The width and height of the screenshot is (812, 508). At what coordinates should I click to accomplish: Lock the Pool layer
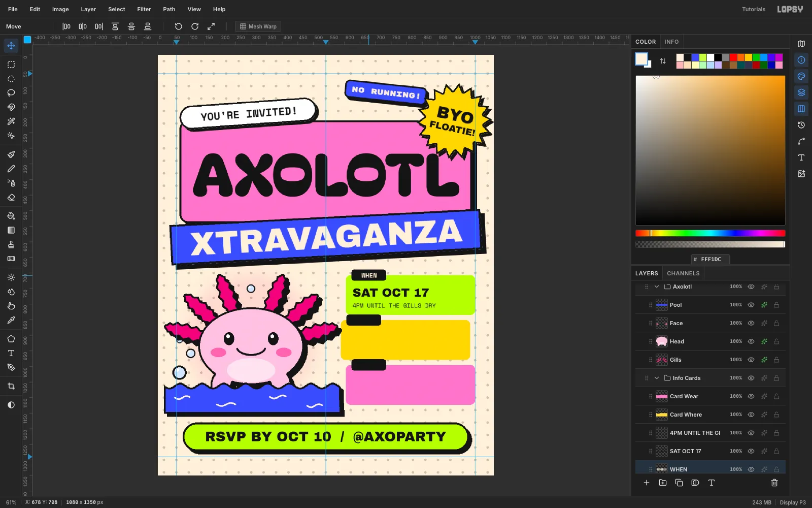(776, 305)
